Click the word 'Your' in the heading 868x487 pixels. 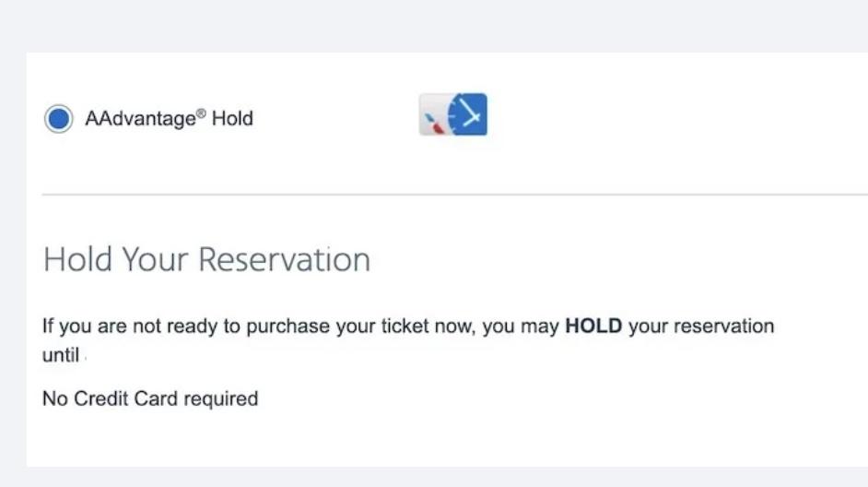coord(155,259)
